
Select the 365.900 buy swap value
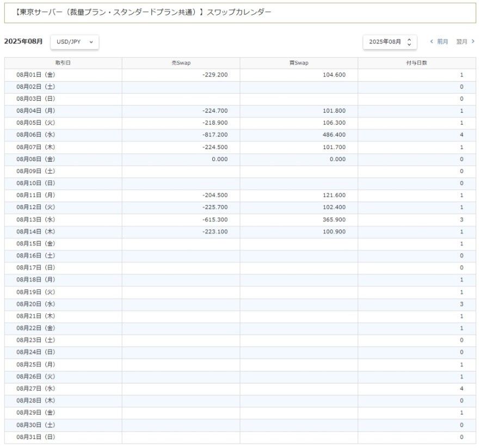334,220
